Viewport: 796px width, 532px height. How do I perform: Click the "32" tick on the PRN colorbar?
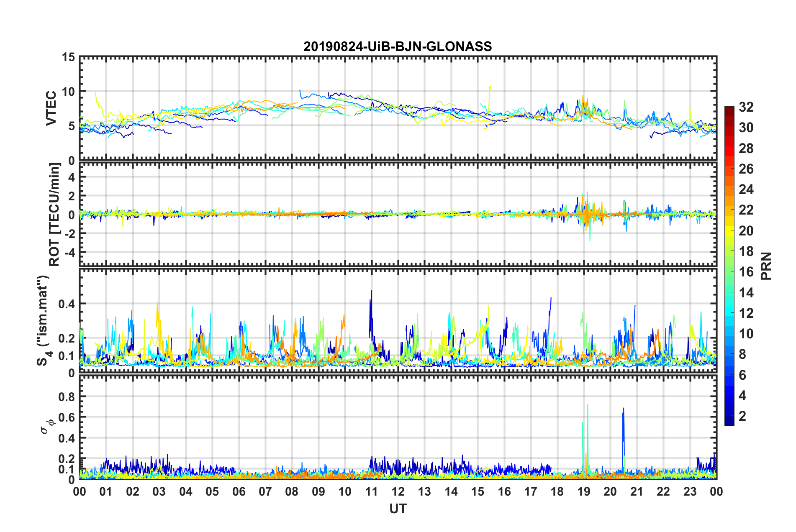tap(746, 107)
